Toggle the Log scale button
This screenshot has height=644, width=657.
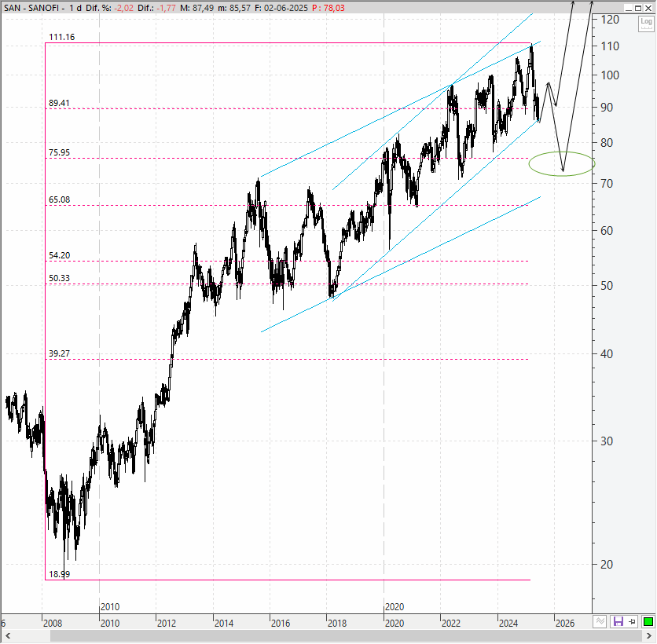point(646,23)
